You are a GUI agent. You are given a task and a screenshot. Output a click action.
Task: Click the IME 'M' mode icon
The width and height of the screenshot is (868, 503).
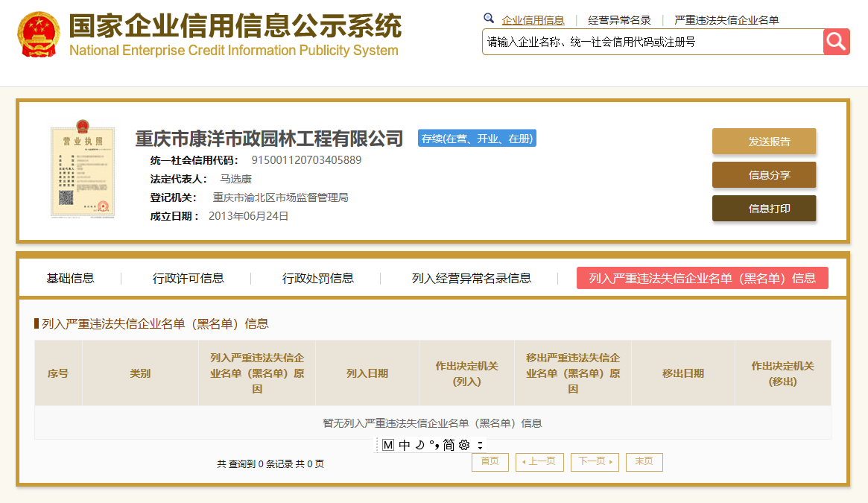[x=388, y=445]
